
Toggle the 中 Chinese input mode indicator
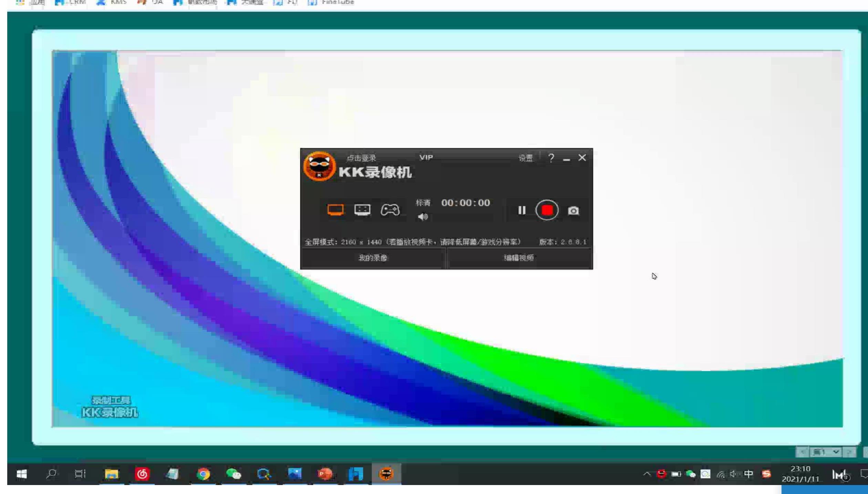[x=748, y=474]
